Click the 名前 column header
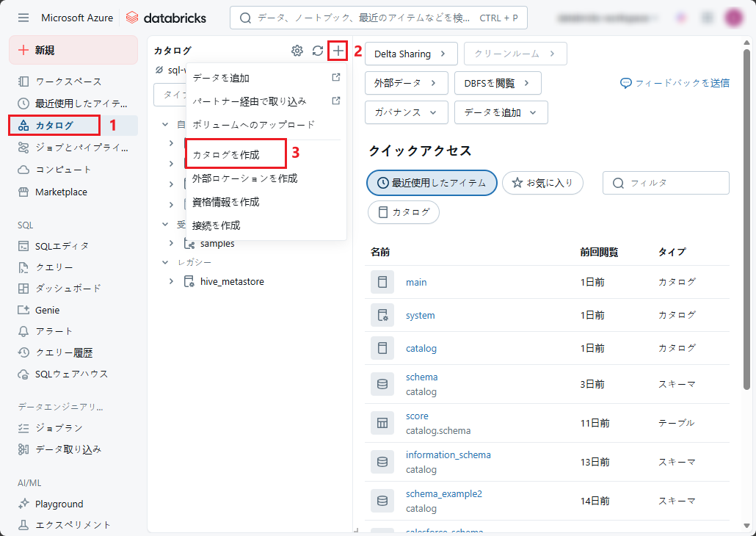Screen dimensions: 756x536 click(380, 252)
